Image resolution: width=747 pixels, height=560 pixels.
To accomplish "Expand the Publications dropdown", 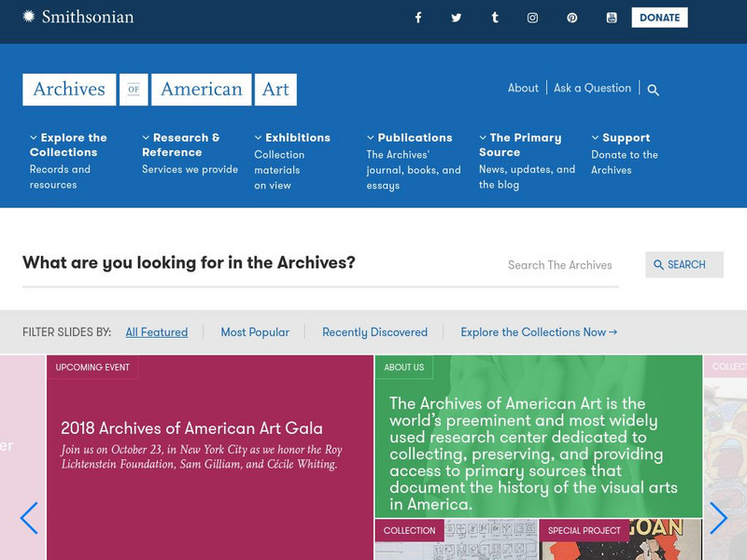I will [411, 136].
